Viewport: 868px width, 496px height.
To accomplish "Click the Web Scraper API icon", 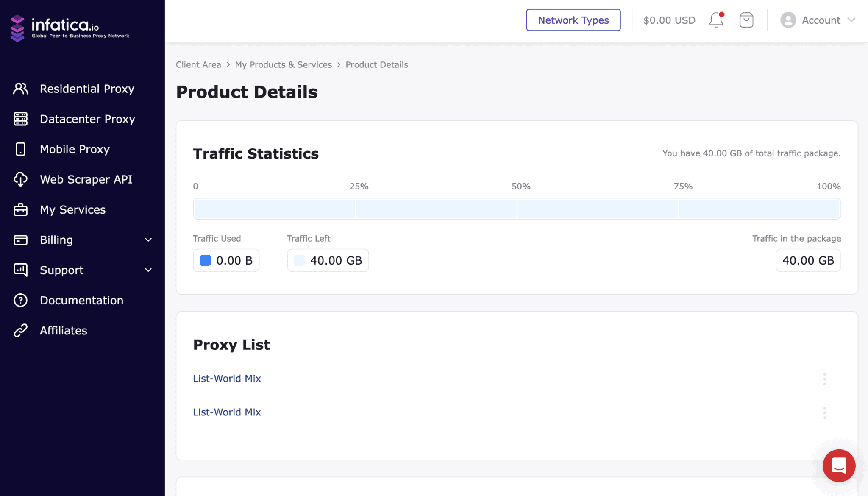I will (21, 179).
